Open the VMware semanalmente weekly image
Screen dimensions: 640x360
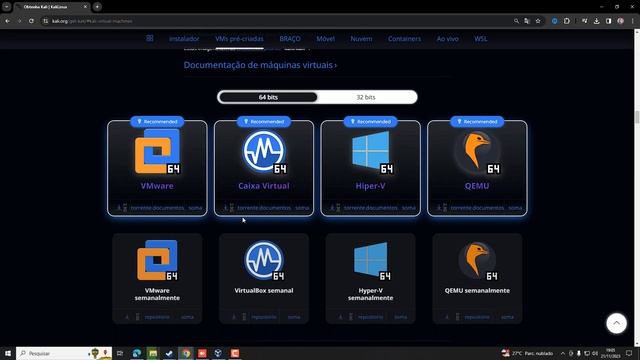[x=157, y=278]
